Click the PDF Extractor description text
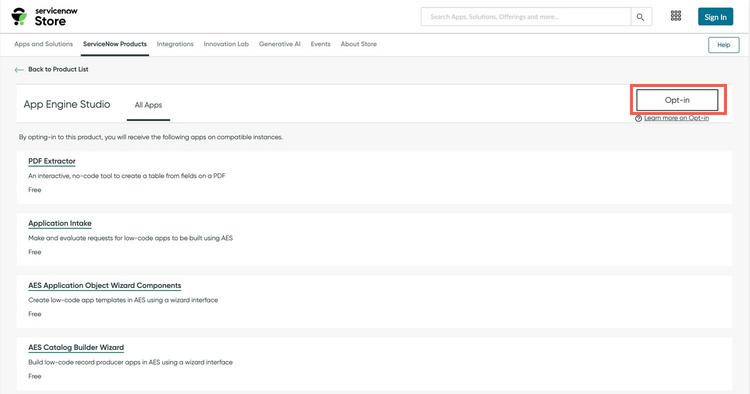This screenshot has width=750, height=394. pos(127,176)
